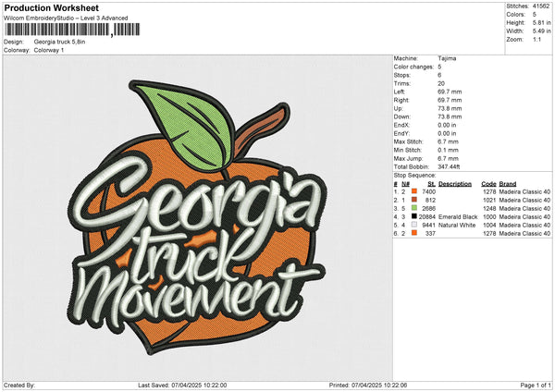Click code '1248' in stop 3
Screen dimensions: 555x392
(x=489, y=208)
